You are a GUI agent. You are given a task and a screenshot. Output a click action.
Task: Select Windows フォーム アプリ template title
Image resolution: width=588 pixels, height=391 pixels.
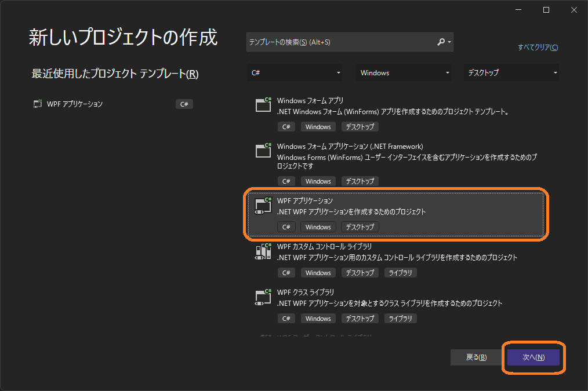310,100
